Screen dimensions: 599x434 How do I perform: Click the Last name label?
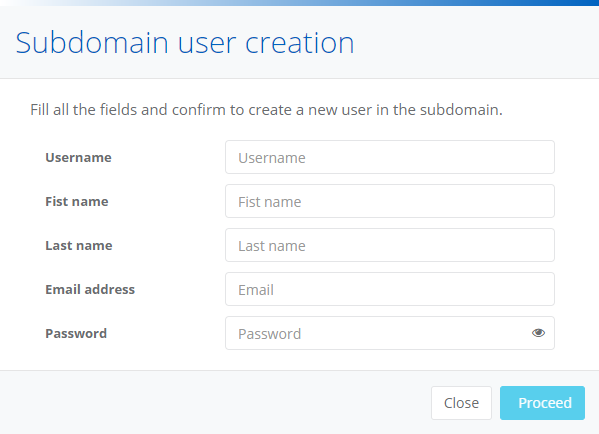pyautogui.click(x=79, y=245)
